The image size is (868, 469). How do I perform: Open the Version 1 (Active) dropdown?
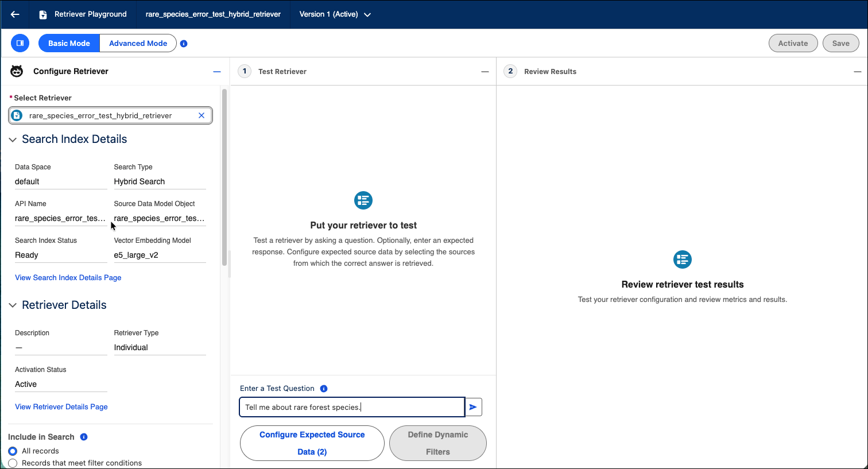click(x=335, y=14)
